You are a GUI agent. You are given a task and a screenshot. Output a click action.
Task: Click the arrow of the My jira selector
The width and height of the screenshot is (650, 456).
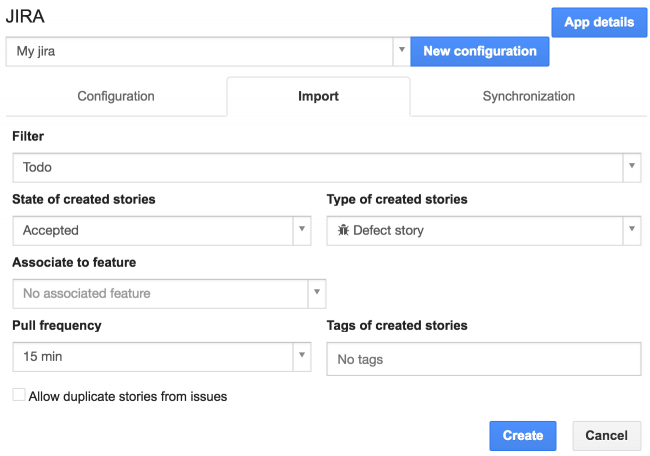(400, 51)
